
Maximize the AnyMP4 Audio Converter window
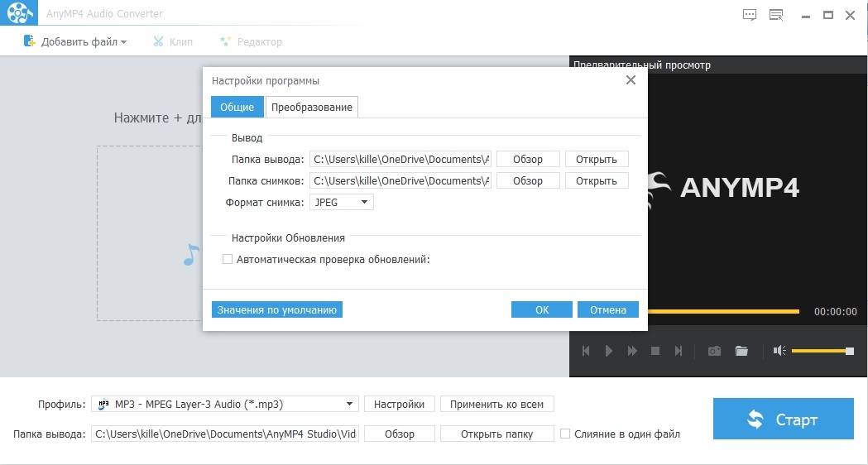[x=828, y=16]
